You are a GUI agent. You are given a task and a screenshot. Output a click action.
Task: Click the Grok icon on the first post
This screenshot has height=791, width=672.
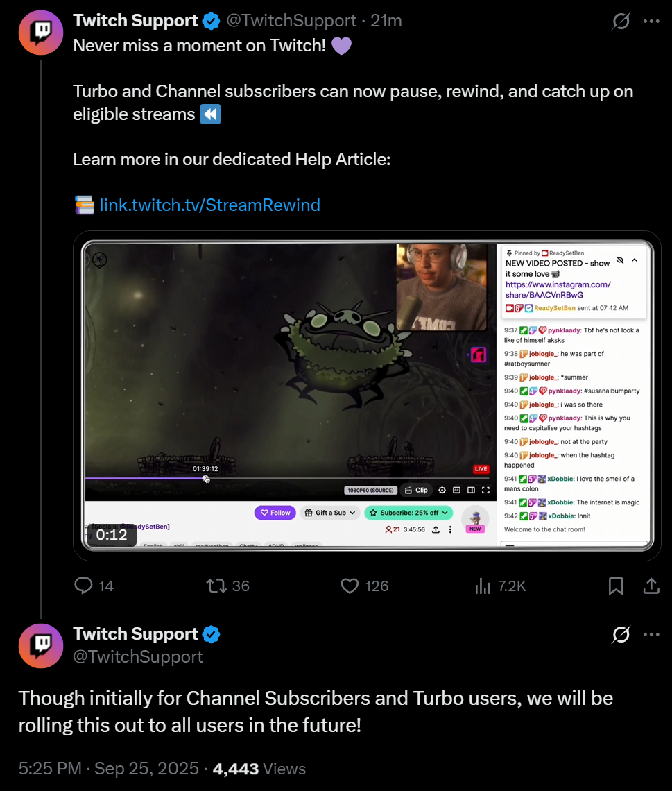pyautogui.click(x=621, y=22)
